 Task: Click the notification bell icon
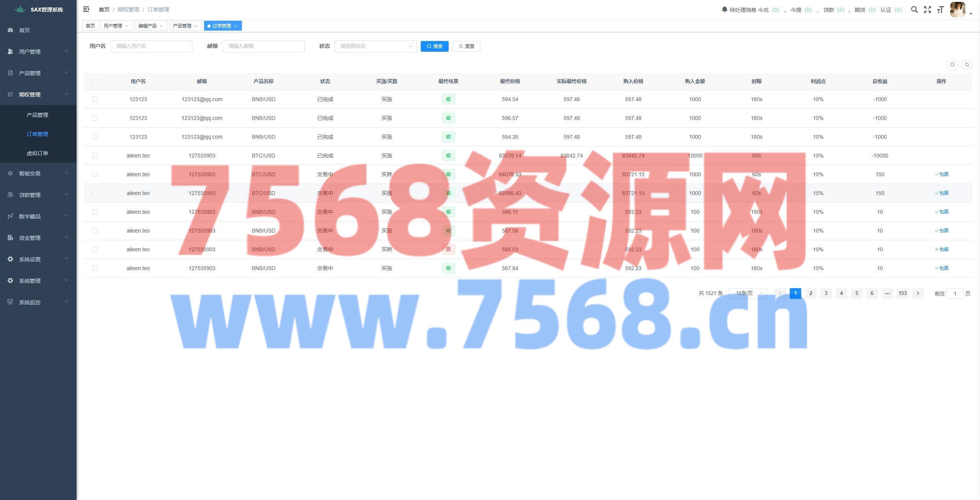pyautogui.click(x=724, y=9)
